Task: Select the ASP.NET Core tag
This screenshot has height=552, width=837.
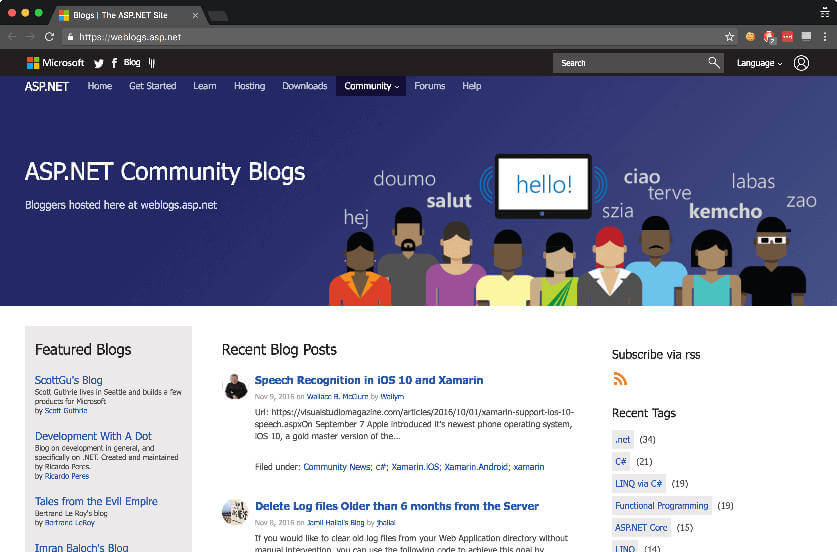Action: (x=641, y=527)
